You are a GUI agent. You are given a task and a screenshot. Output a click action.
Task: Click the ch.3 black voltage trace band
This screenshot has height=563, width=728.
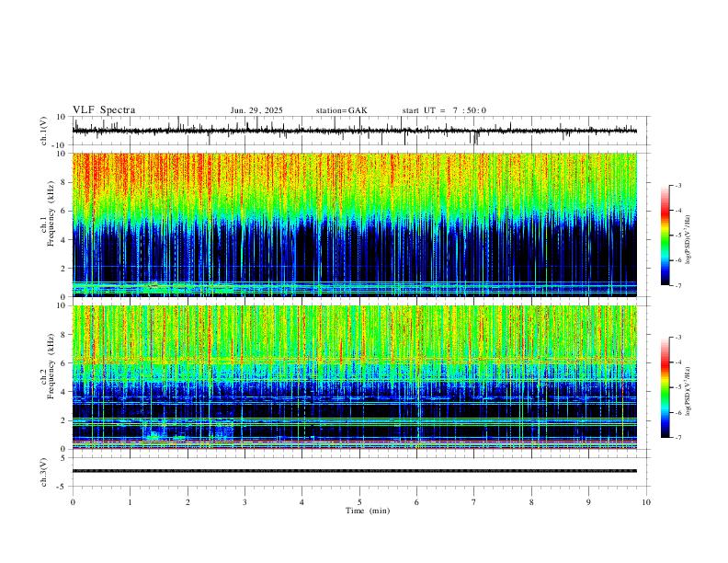354,471
